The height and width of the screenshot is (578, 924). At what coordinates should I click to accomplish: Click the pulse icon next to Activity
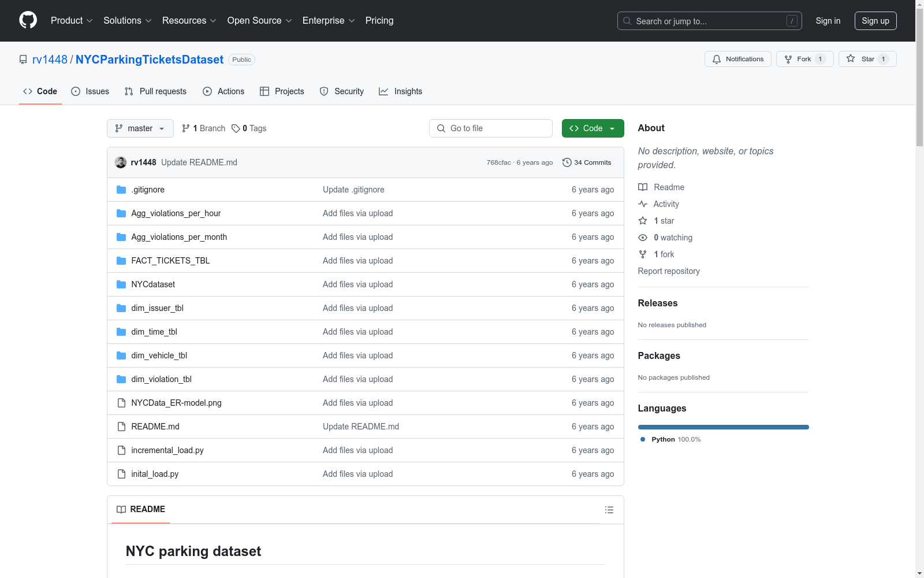pyautogui.click(x=643, y=204)
